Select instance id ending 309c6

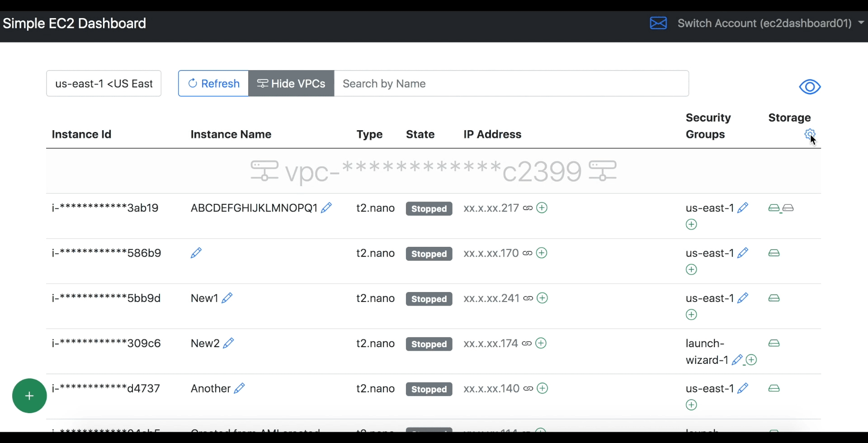(x=106, y=344)
